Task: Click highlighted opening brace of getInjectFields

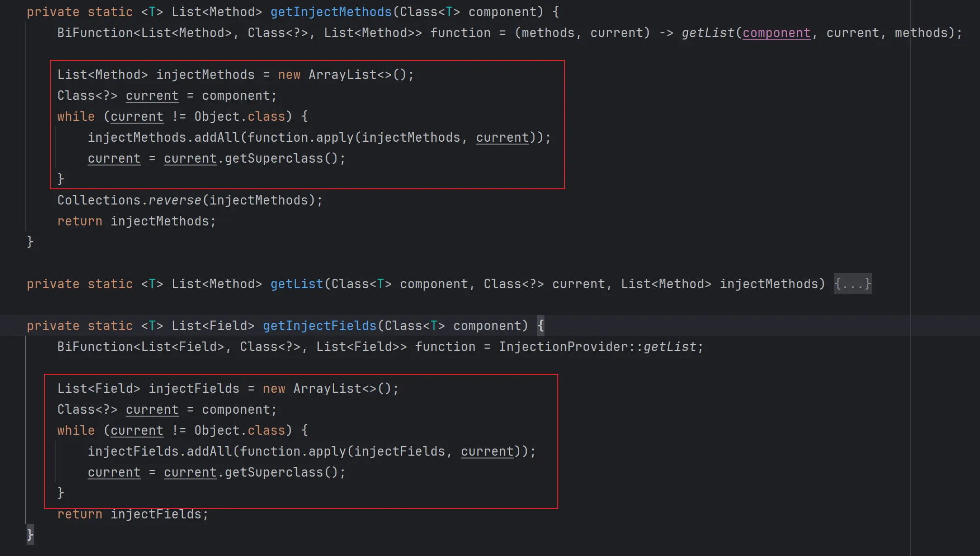Action: (541, 326)
